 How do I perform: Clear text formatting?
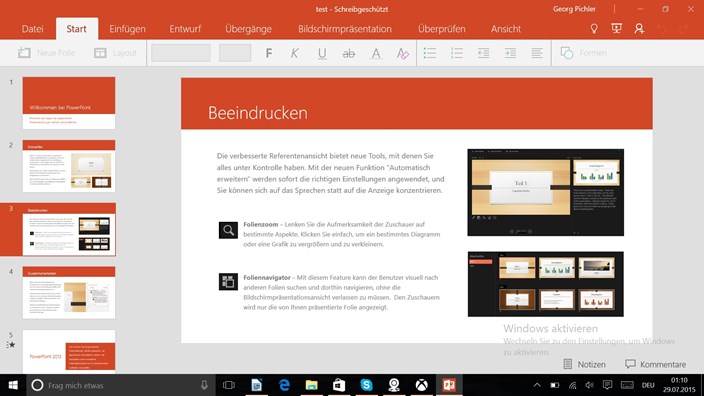tap(403, 53)
